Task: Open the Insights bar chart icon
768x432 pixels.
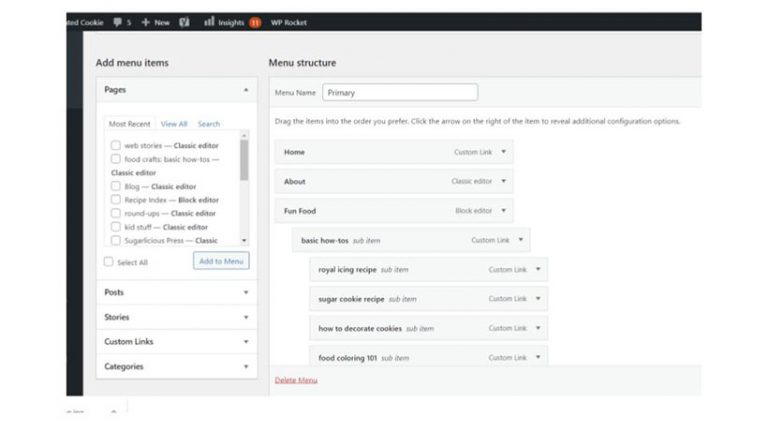Action: [x=209, y=22]
